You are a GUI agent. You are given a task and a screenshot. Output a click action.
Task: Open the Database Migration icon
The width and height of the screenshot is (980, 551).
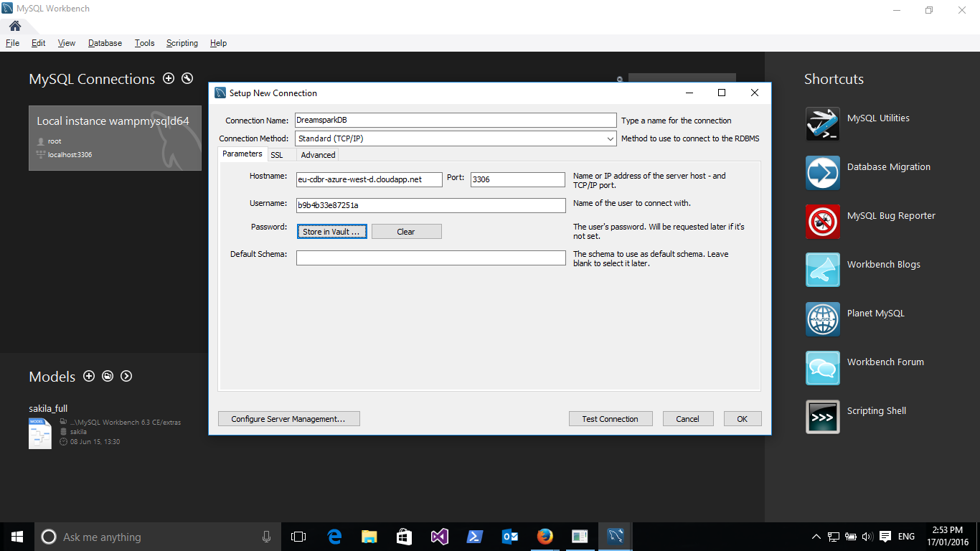822,172
